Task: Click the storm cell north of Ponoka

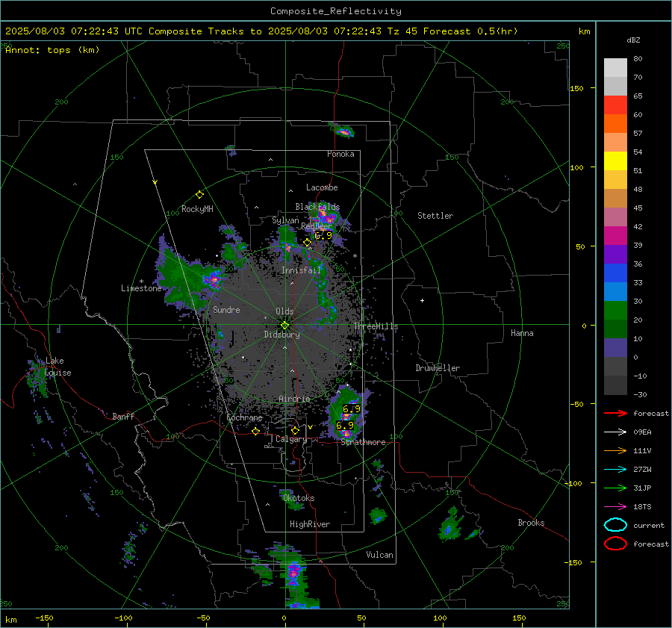Action: pos(343,131)
